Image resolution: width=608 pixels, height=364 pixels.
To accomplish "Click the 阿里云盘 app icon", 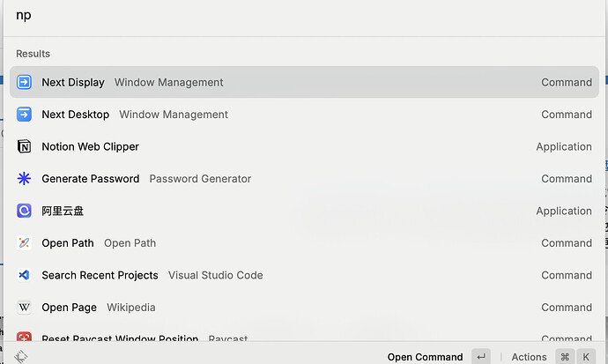I will click(x=24, y=211).
